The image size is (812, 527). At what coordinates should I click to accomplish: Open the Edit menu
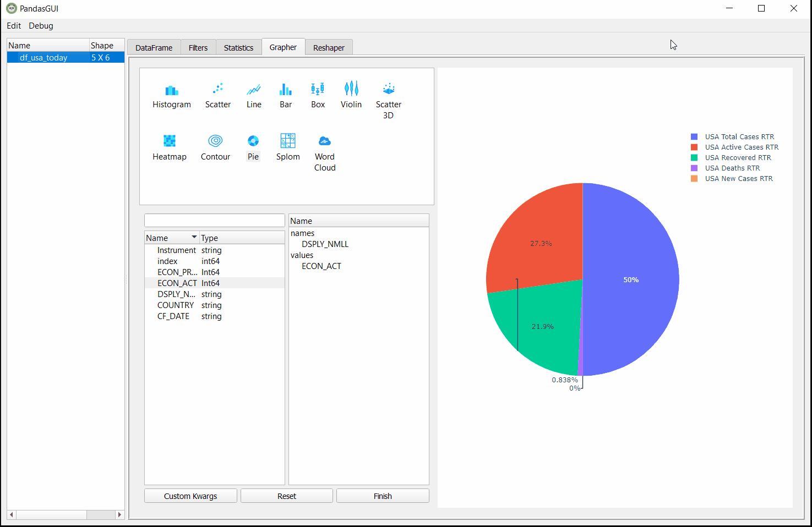[x=14, y=26]
